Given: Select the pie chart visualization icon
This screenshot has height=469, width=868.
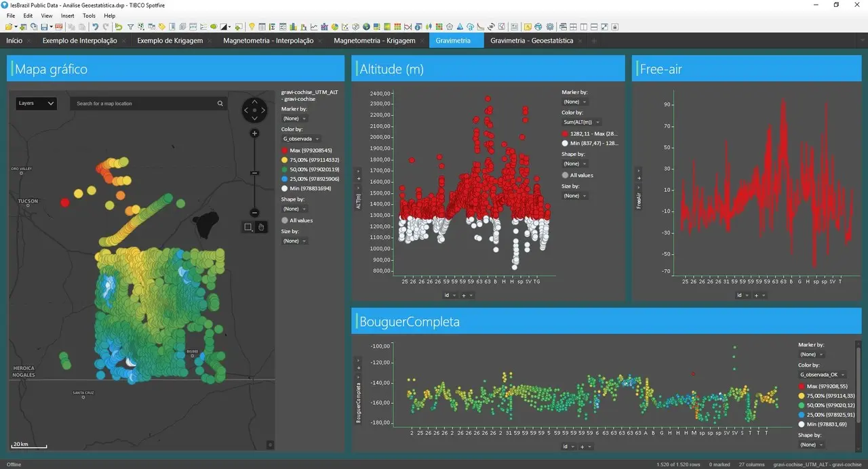Looking at the screenshot, I should 334,26.
